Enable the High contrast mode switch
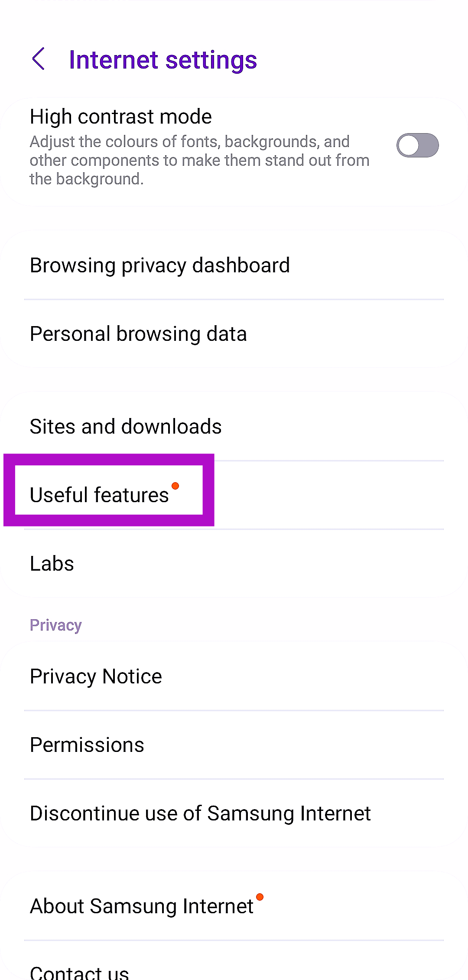 click(x=417, y=145)
